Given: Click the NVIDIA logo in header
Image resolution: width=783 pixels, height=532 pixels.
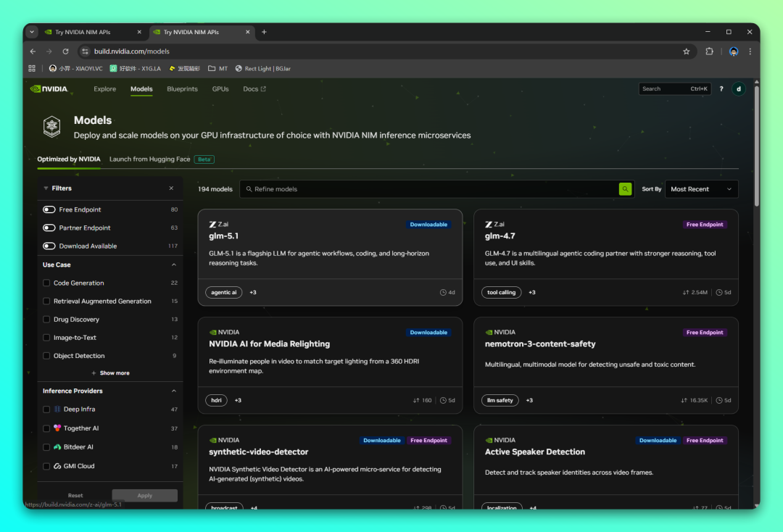Looking at the screenshot, I should pos(49,89).
